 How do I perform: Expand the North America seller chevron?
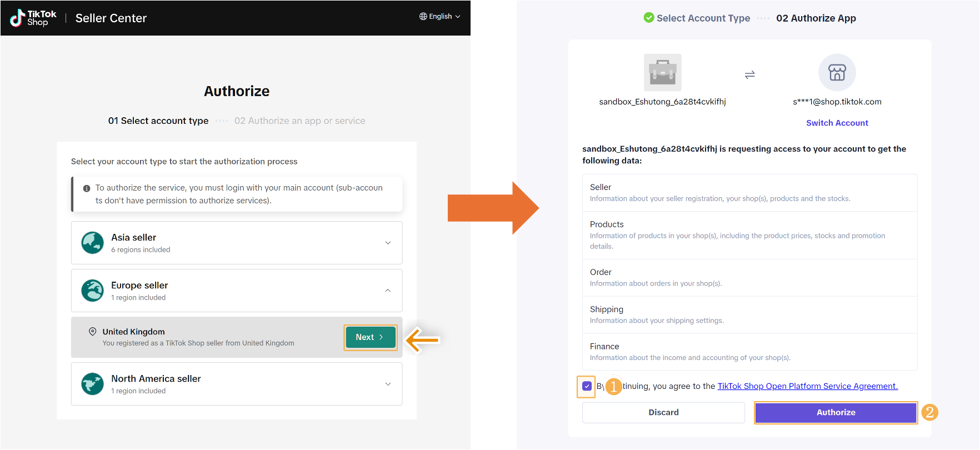(x=388, y=384)
